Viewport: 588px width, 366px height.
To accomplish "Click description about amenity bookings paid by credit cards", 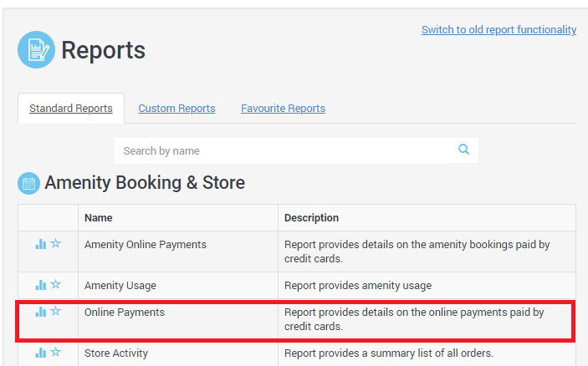I will pyautogui.click(x=417, y=252).
